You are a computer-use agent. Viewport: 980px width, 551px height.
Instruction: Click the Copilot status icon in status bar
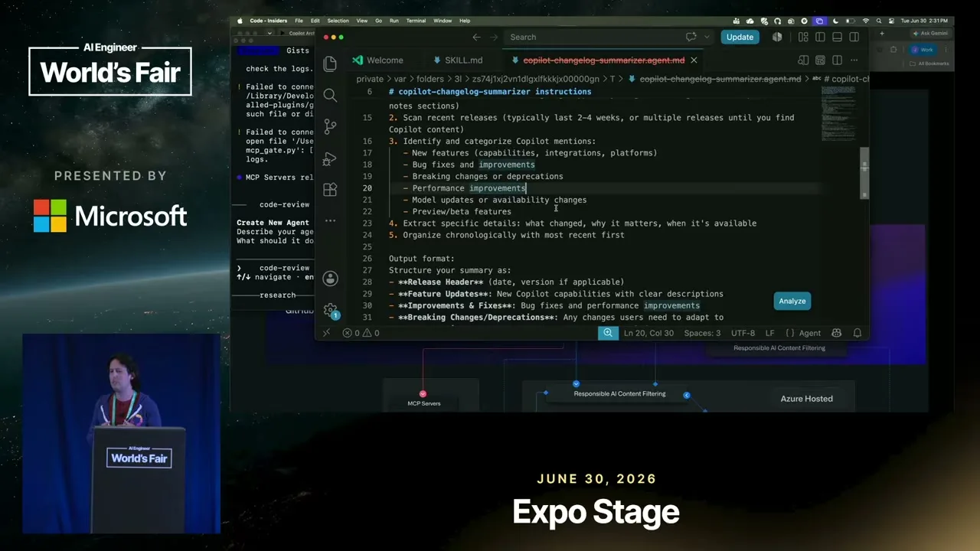[x=836, y=333]
